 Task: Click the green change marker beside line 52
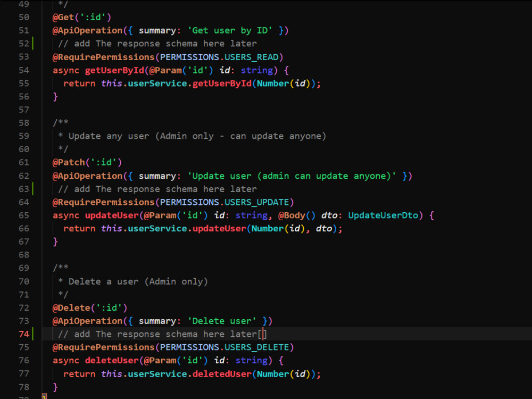pos(33,44)
